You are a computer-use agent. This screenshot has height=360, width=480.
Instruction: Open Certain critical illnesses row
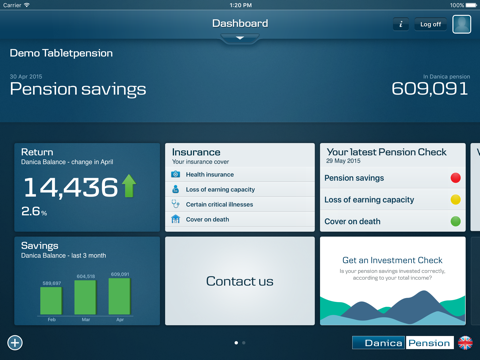click(x=240, y=204)
